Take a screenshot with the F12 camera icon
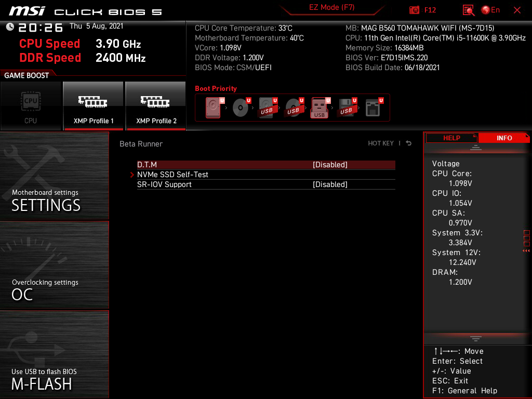This screenshot has width=532, height=399. point(414,10)
